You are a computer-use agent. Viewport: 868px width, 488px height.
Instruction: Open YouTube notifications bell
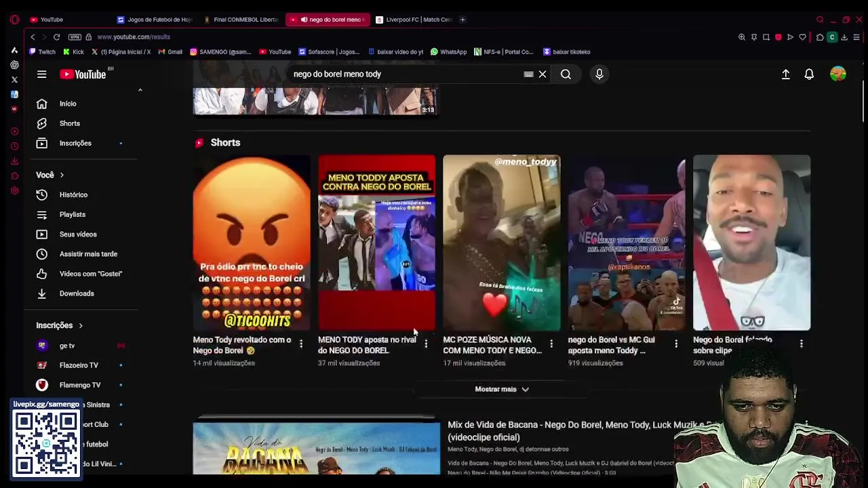point(809,75)
